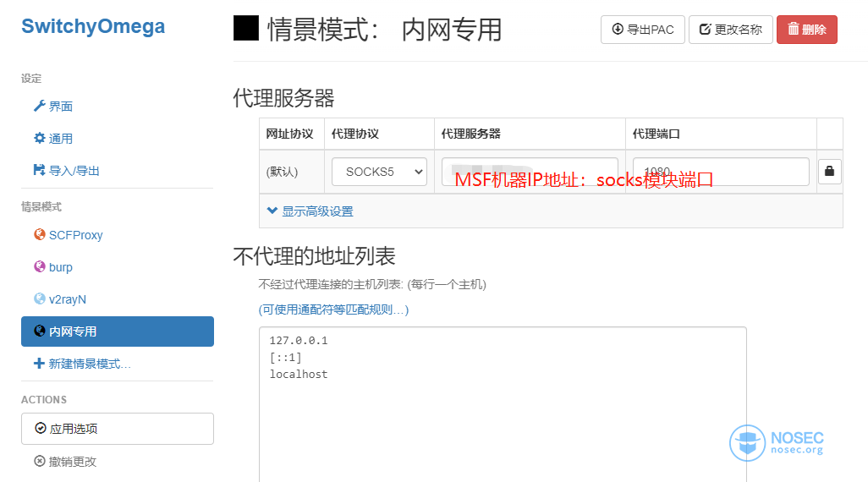Click the black profile color swatch
Image resolution: width=868 pixels, height=482 pixels.
246,28
